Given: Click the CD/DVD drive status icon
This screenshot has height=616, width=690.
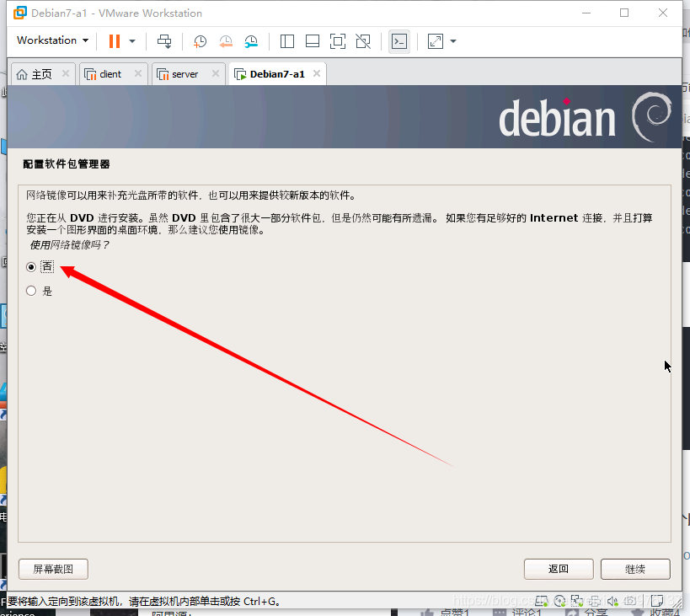Looking at the screenshot, I should 559,601.
